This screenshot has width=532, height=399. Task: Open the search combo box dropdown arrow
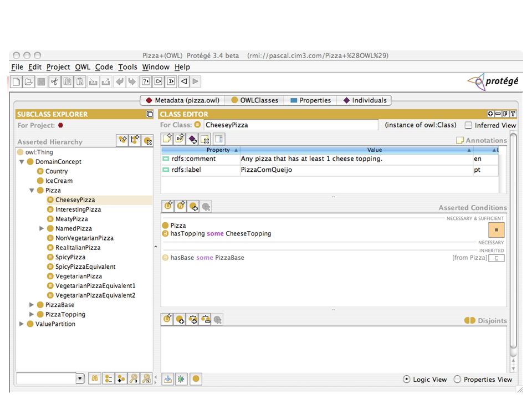(x=80, y=378)
